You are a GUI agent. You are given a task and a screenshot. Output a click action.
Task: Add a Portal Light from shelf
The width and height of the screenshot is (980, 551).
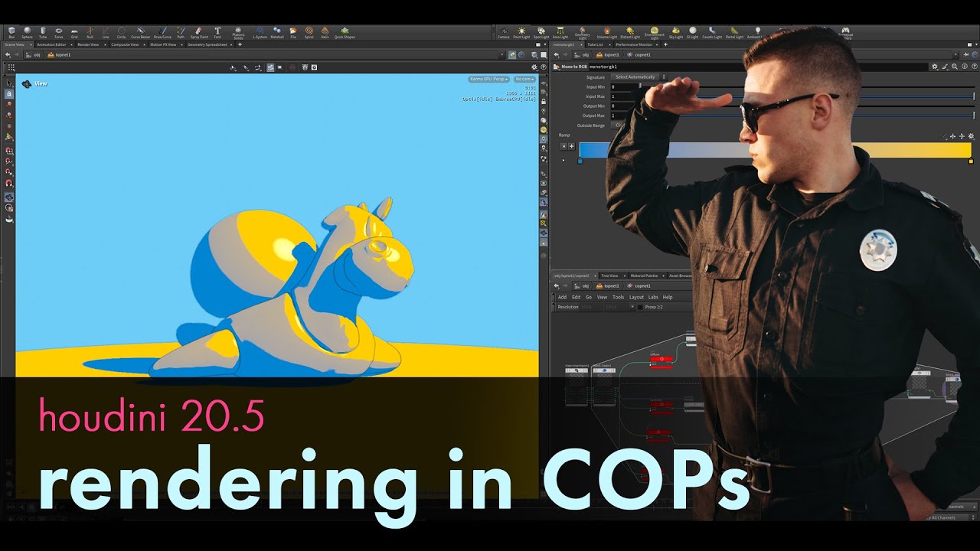734,32
